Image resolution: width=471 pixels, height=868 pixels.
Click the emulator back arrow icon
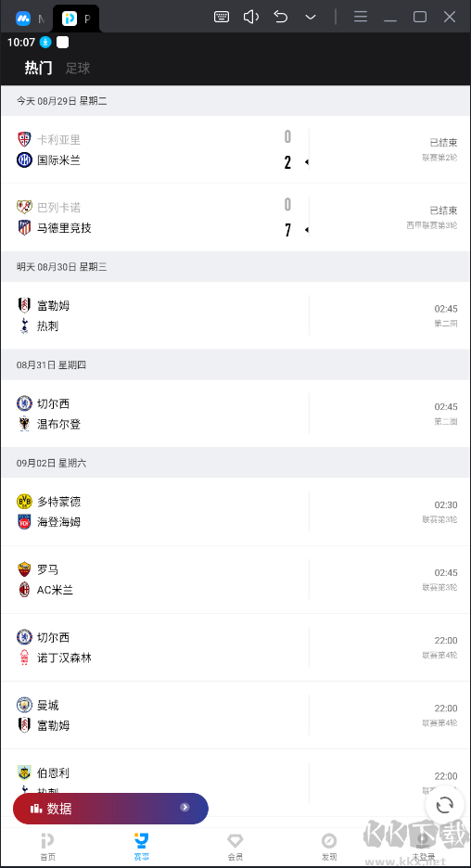point(281,17)
